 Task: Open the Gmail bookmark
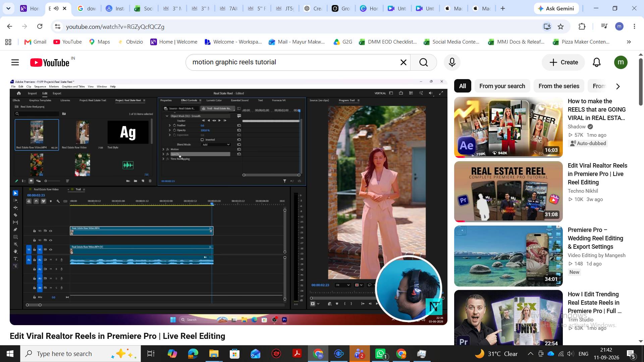click(x=35, y=42)
